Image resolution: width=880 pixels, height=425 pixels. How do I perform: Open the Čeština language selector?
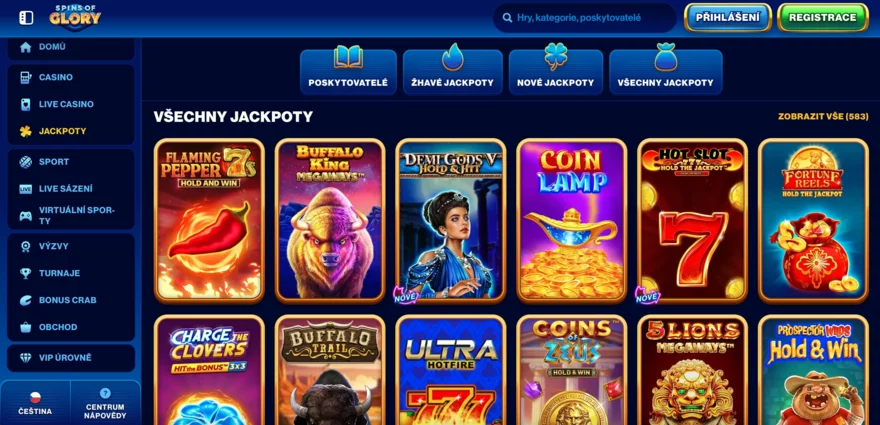(35, 403)
